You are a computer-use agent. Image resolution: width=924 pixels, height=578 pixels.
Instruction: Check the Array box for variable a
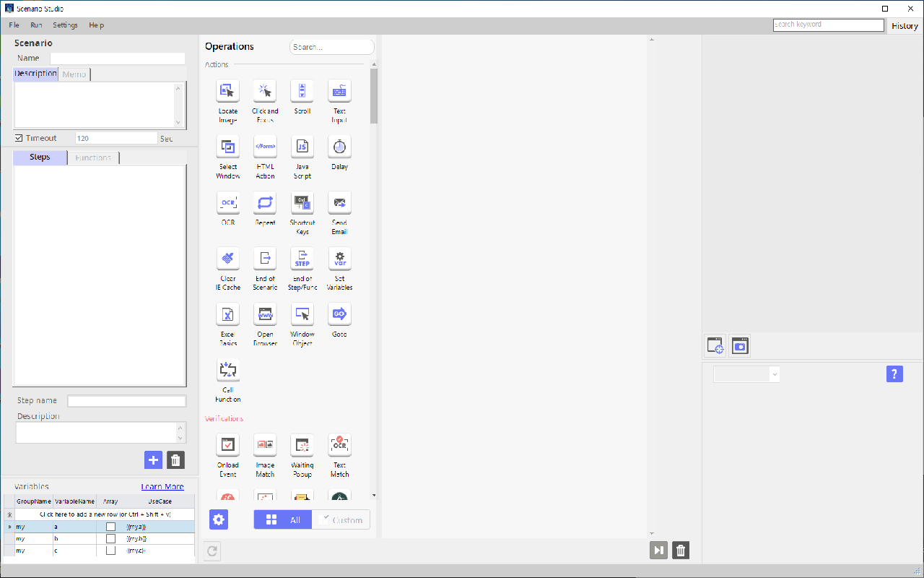point(110,527)
